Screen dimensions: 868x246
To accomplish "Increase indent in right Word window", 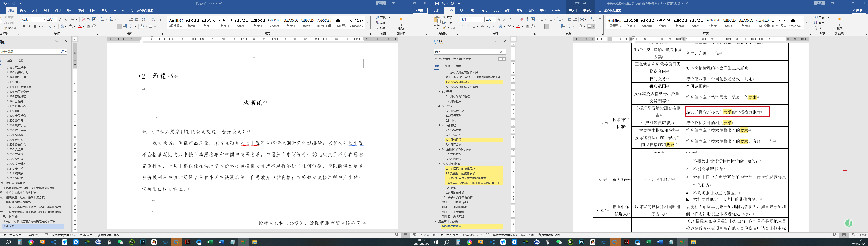I will click(x=575, y=19).
